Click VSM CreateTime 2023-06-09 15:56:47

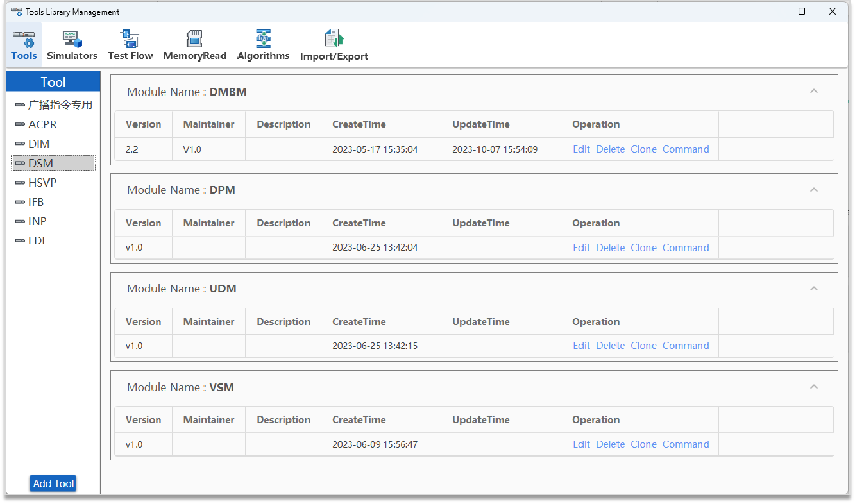tap(381, 444)
